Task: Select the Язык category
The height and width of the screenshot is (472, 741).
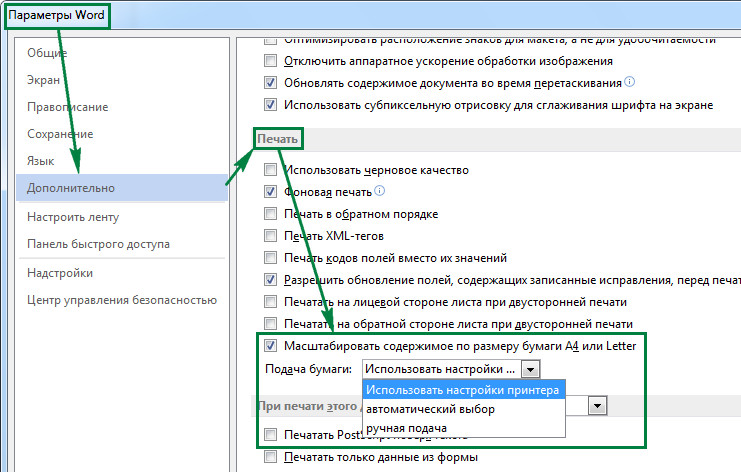Action: click(x=40, y=161)
